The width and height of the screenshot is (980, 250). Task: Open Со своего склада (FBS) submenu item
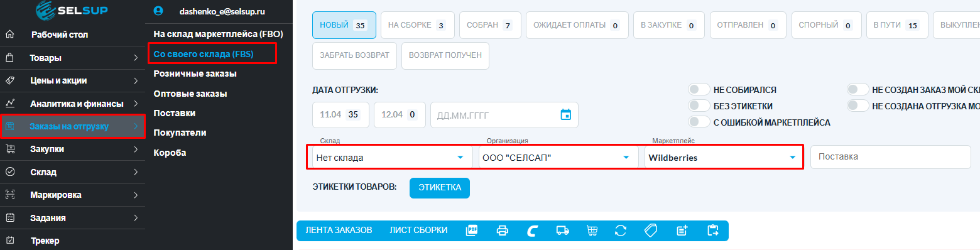coord(203,54)
